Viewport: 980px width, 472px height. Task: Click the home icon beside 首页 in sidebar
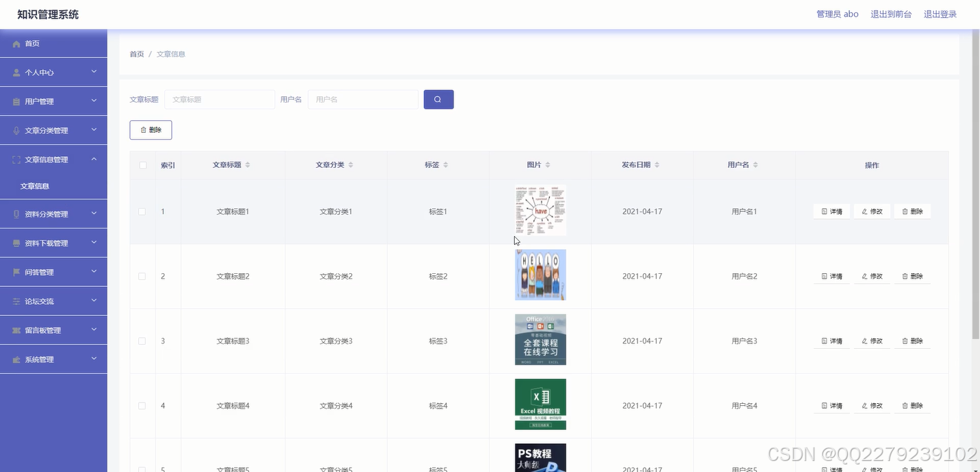(16, 43)
